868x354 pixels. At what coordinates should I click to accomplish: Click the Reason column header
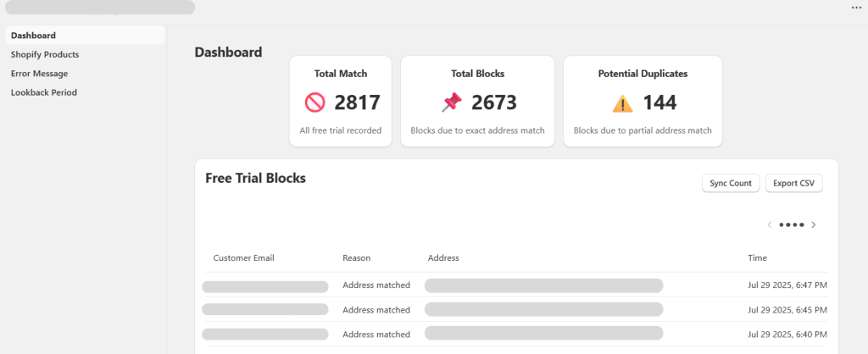click(x=356, y=257)
